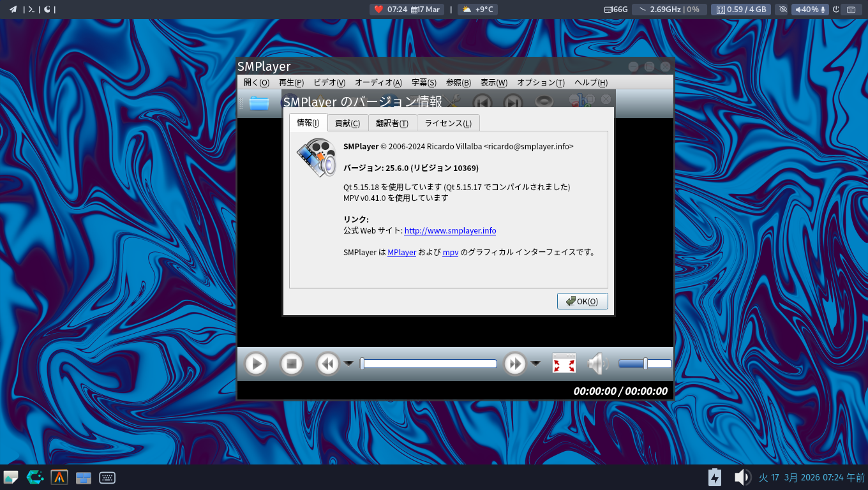Open the terminal prompt icon in top panel

point(31,10)
